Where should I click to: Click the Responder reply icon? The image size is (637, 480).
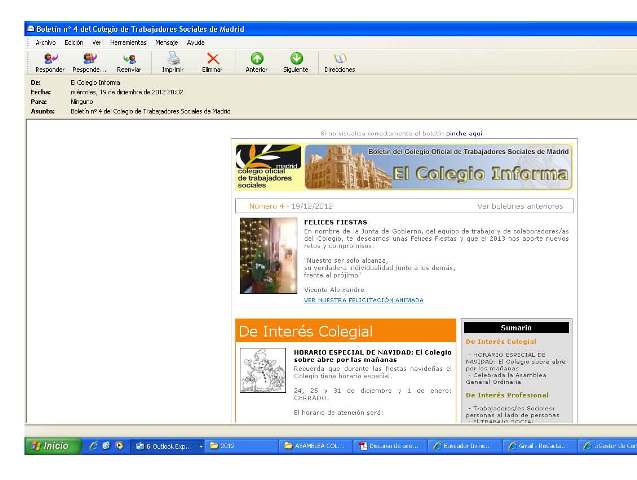coord(50,63)
